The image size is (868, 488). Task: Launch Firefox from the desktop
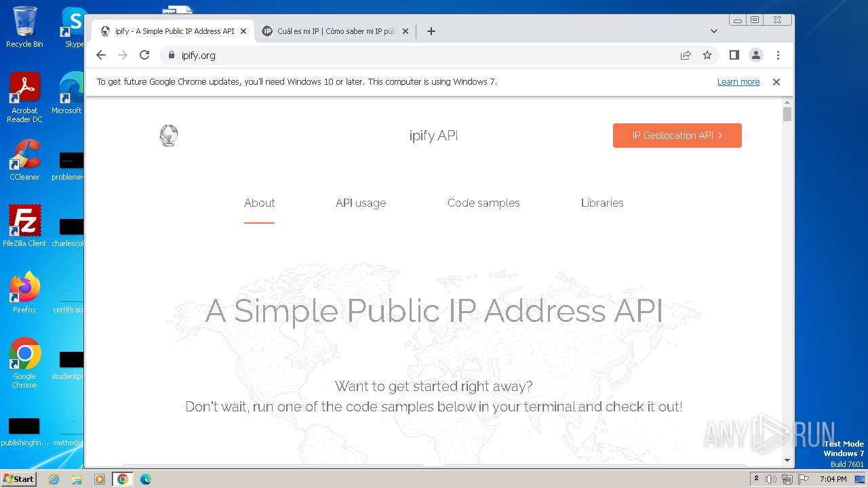coord(24,293)
